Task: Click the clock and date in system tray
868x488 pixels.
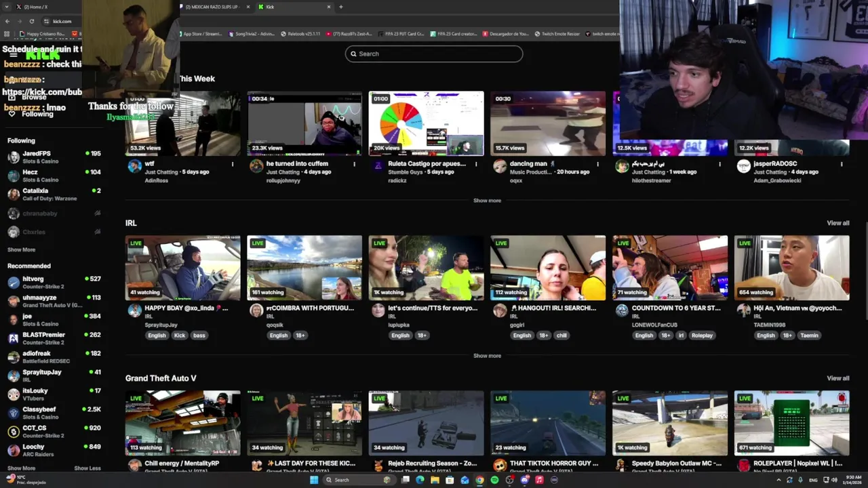Action: point(852,480)
